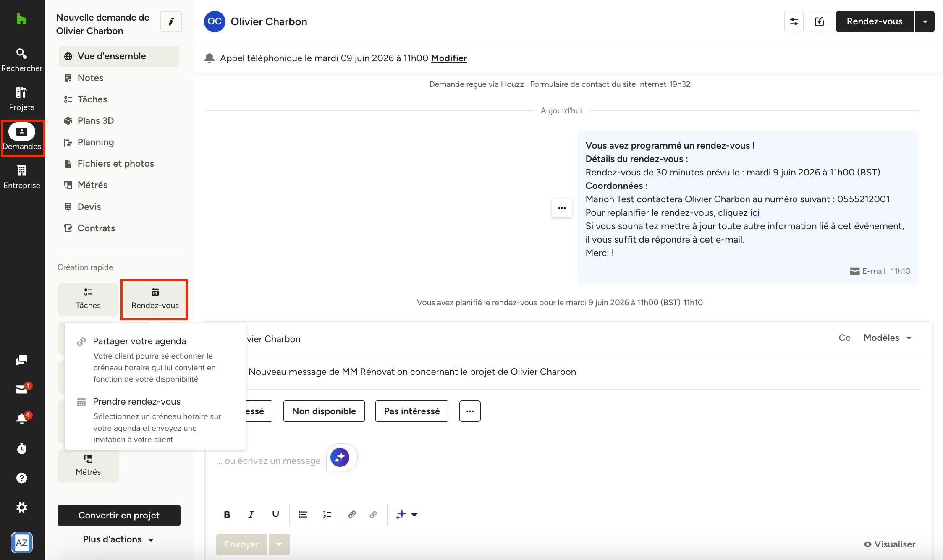
Task: Open the settings gear icon
Action: pos(22,507)
